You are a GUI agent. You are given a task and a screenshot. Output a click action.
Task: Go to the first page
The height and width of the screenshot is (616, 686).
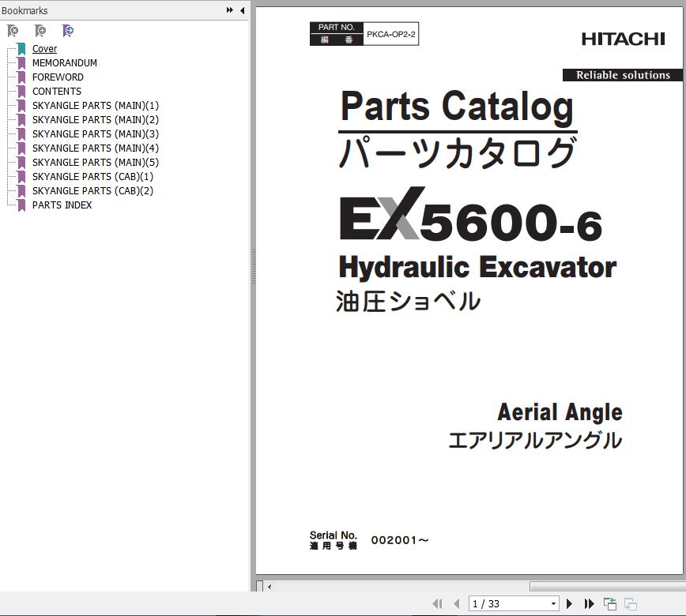click(437, 603)
